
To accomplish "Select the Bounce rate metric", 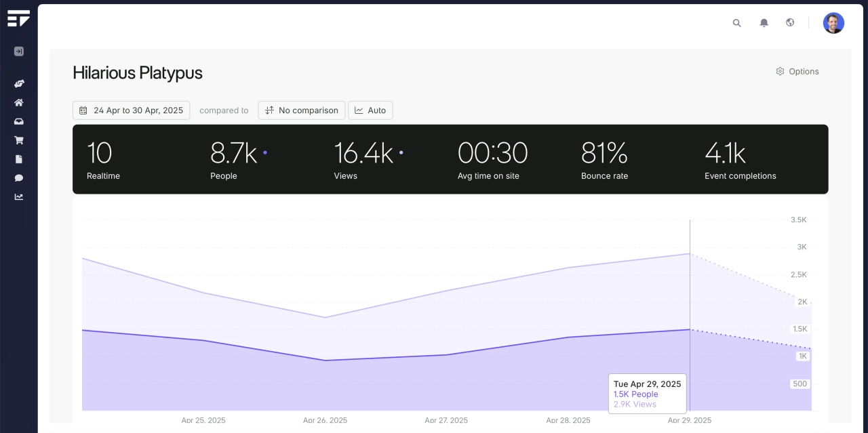I will click(605, 160).
